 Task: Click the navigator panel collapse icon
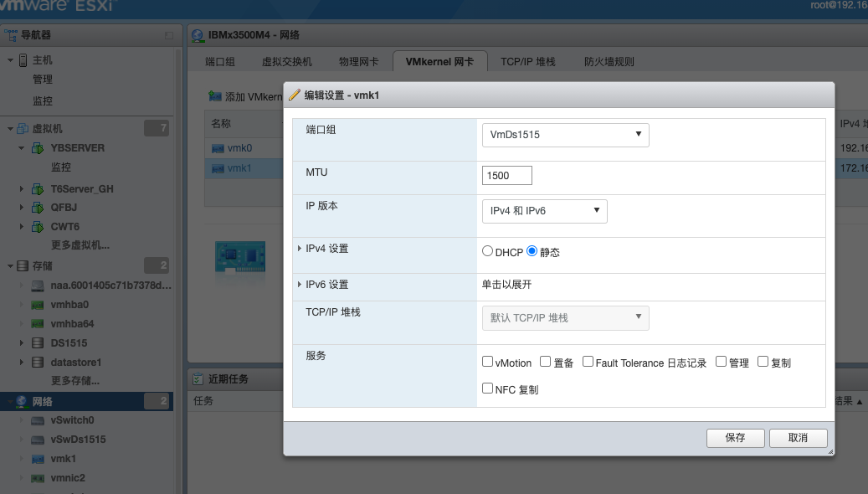[x=169, y=35]
